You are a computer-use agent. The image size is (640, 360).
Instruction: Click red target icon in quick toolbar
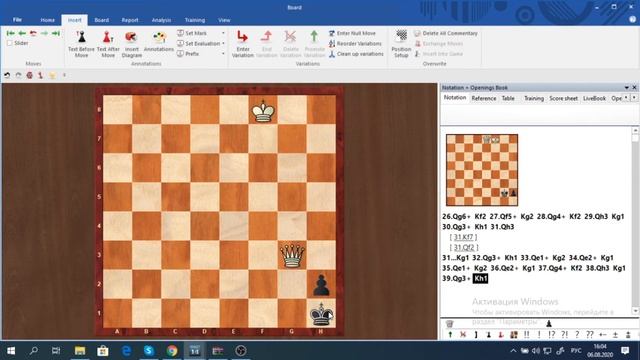(x=29, y=75)
